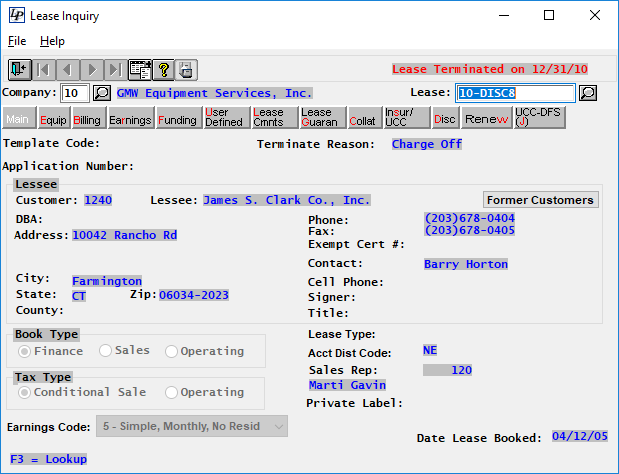
Task: Open the Lease Guaran tab
Action: 323,118
